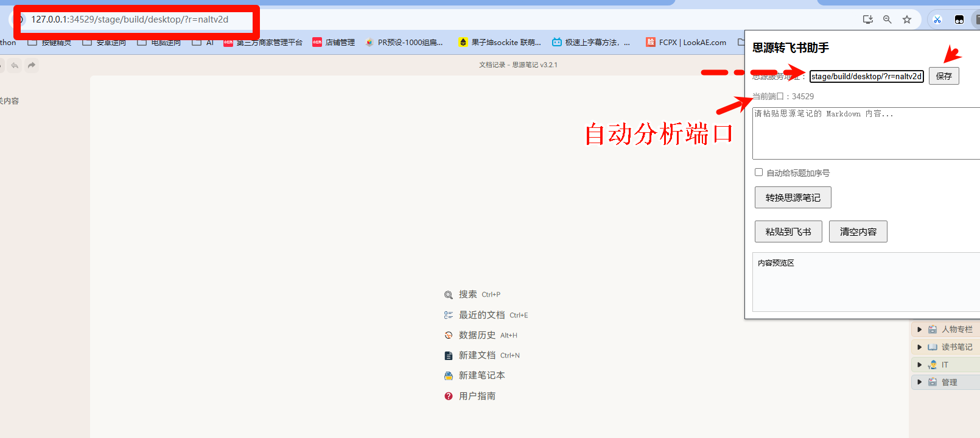Select 搜索 Ctrl+P on the start page
Image resolution: width=980 pixels, height=438 pixels.
tap(472, 295)
